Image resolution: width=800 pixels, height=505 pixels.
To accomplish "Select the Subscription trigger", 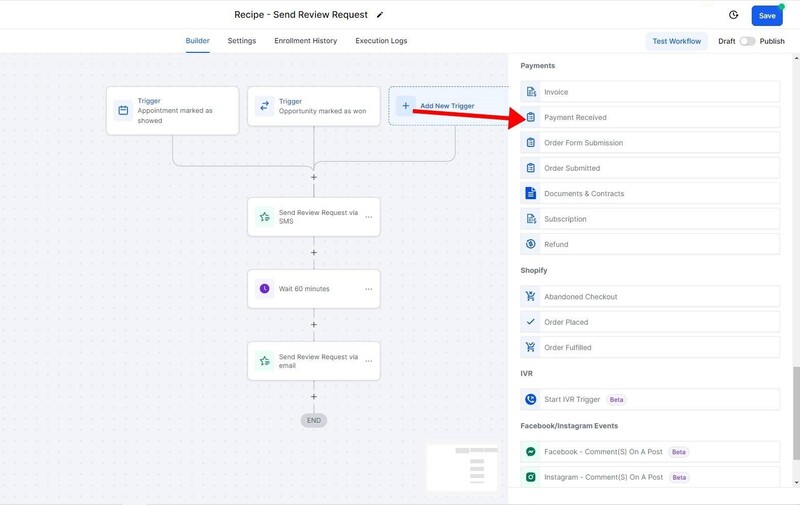I will (650, 219).
